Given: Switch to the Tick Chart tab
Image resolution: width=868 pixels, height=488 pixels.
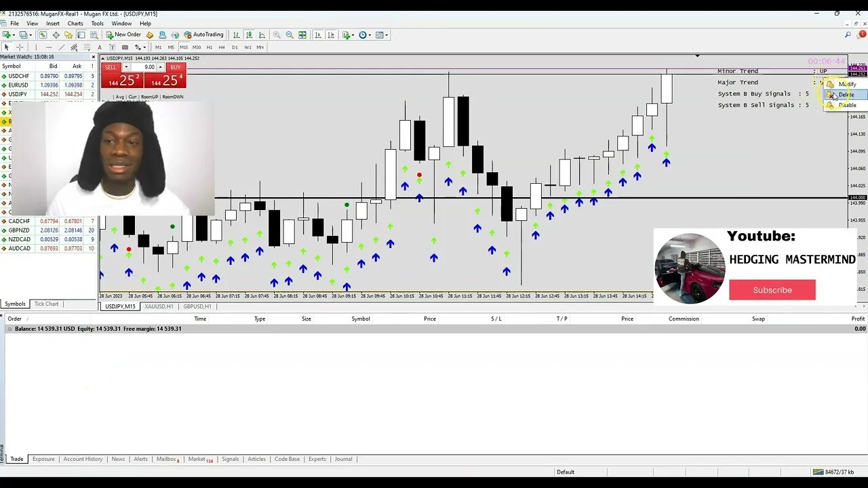Looking at the screenshot, I should (x=47, y=304).
